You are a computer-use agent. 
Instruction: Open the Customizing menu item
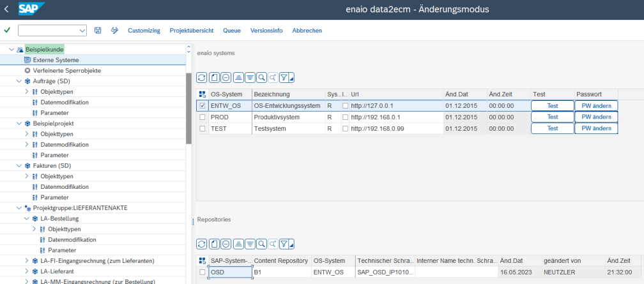144,31
